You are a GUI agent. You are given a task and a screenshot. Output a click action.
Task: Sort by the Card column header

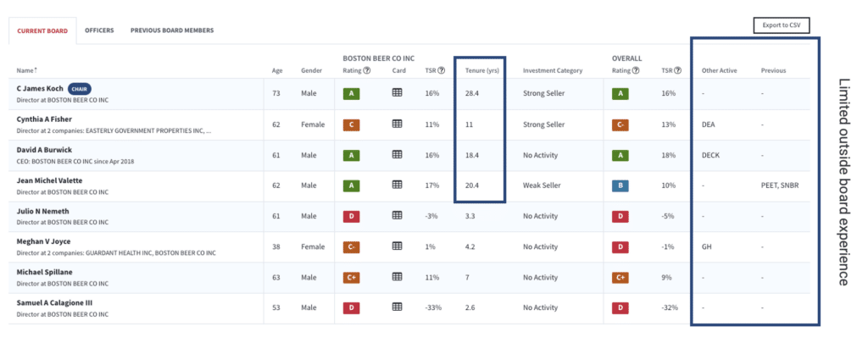coord(399,71)
